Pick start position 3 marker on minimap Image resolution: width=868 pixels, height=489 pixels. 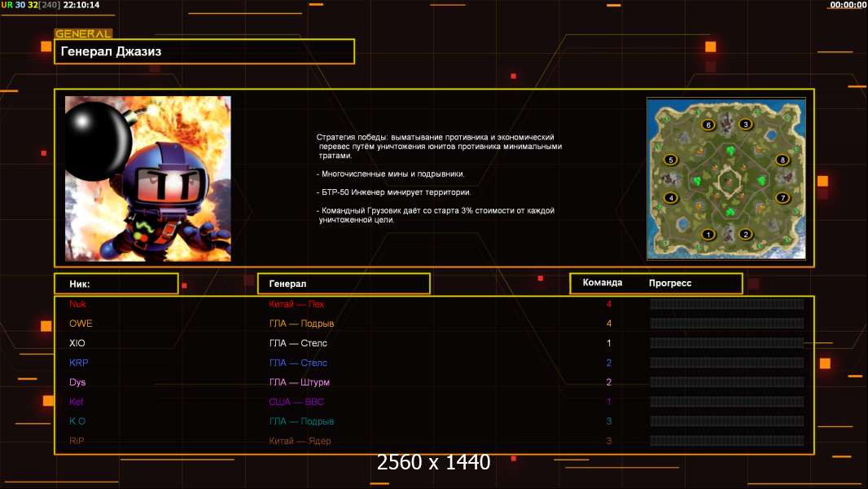pyautogui.click(x=745, y=125)
